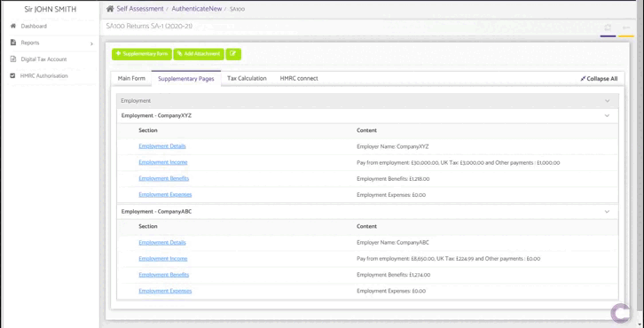Expand the Reports submenu arrow

[91, 43]
